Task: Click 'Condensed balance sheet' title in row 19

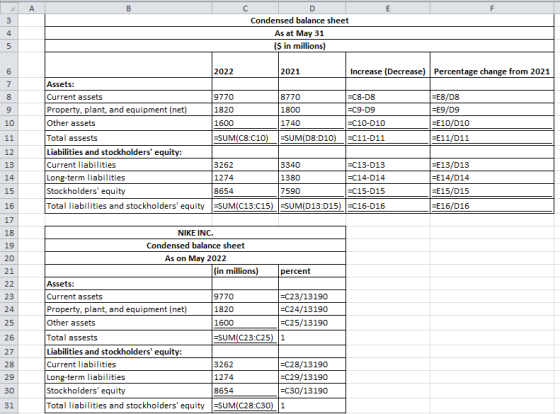Action: pos(195,245)
